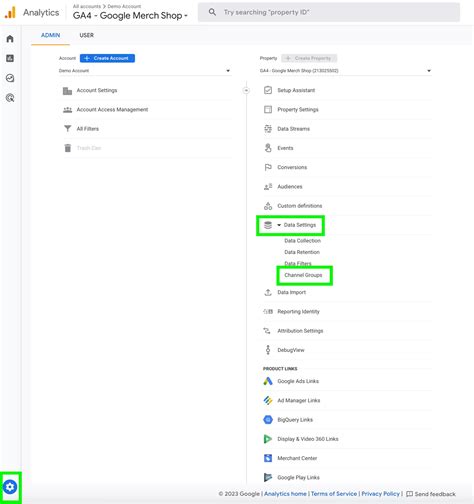Select Channel Groups under Data Settings
This screenshot has width=474, height=504.
[x=303, y=275]
